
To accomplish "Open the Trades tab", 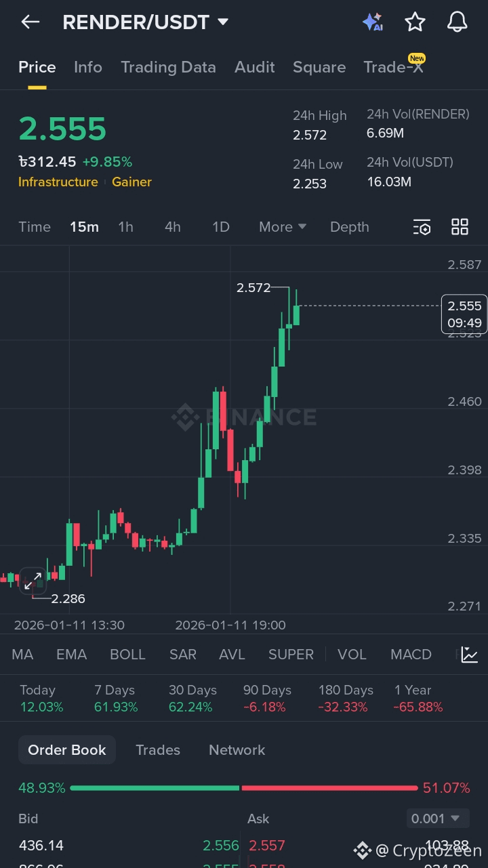I will point(158,750).
